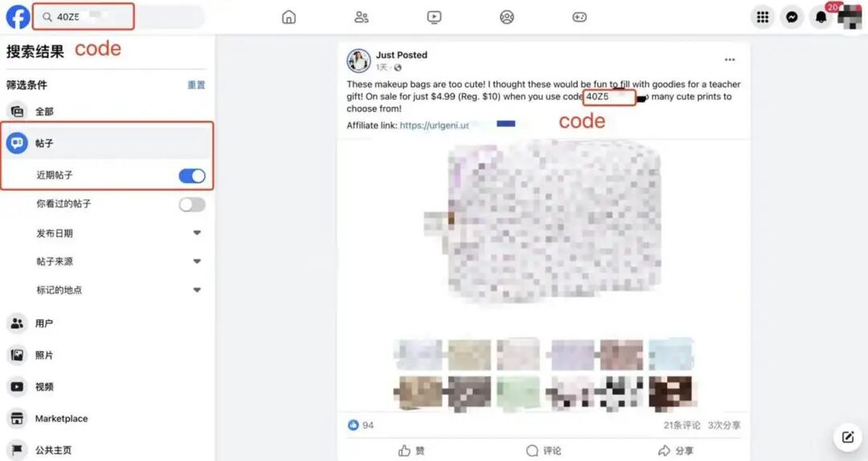The width and height of the screenshot is (868, 461).
Task: Open the Facebook home feed icon
Action: [x=289, y=17]
